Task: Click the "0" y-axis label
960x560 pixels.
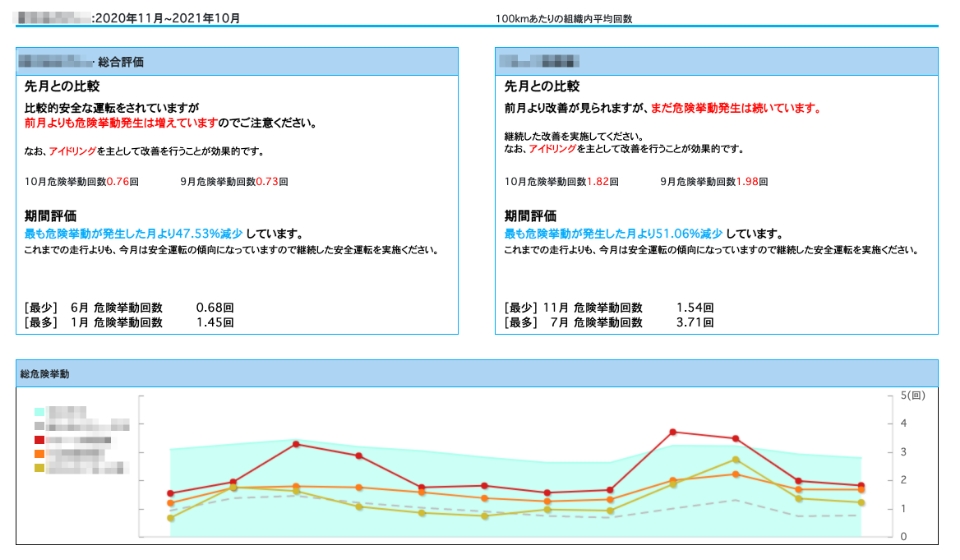Action: (904, 537)
